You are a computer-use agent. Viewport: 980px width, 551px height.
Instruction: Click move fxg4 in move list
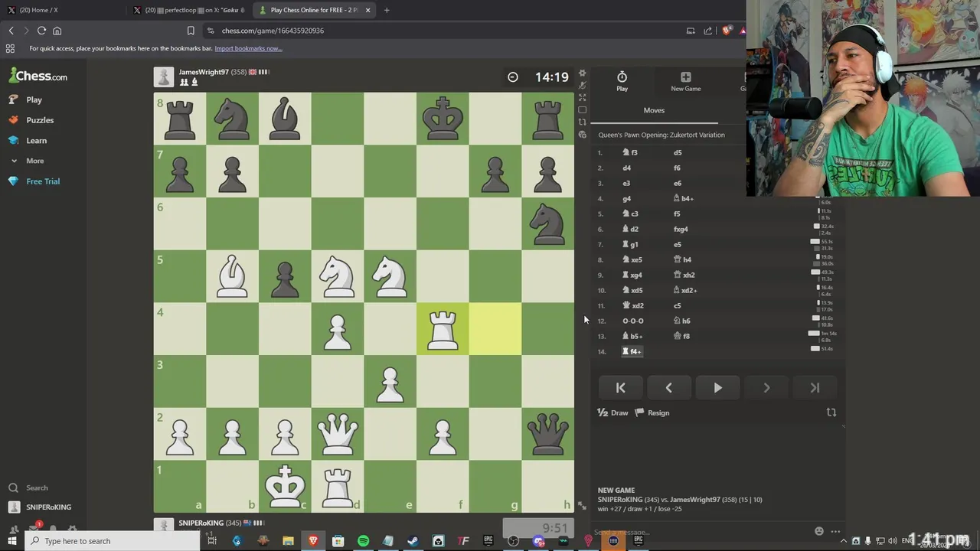coord(681,229)
